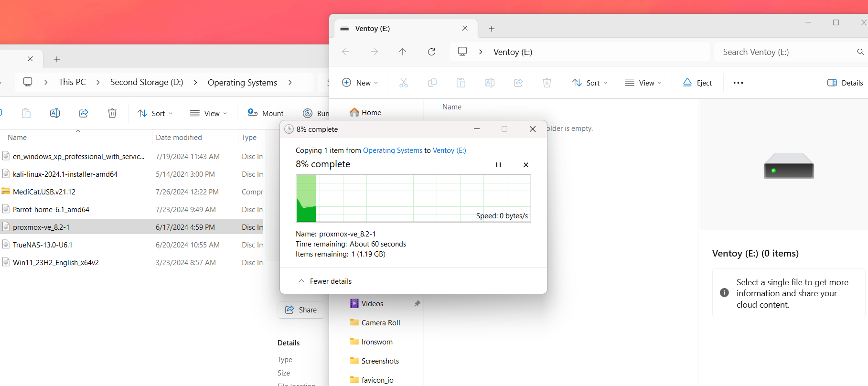The height and width of the screenshot is (386, 868).
Task: Open Camera Roll folder in navigation pane
Action: click(x=375, y=323)
